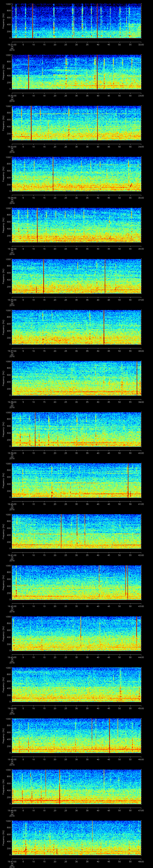Open the spectrogram for minute 19:46:00

[x=77, y=787]
